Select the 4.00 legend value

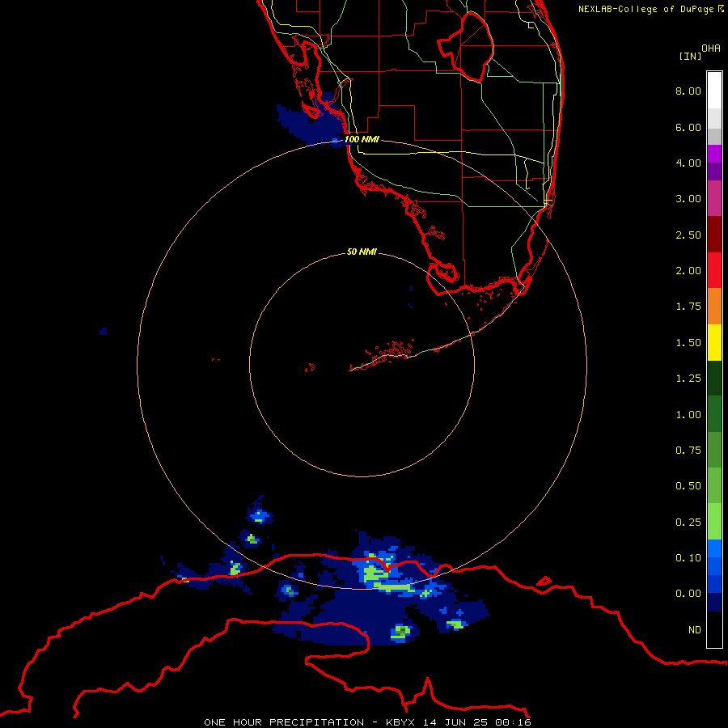pyautogui.click(x=688, y=163)
